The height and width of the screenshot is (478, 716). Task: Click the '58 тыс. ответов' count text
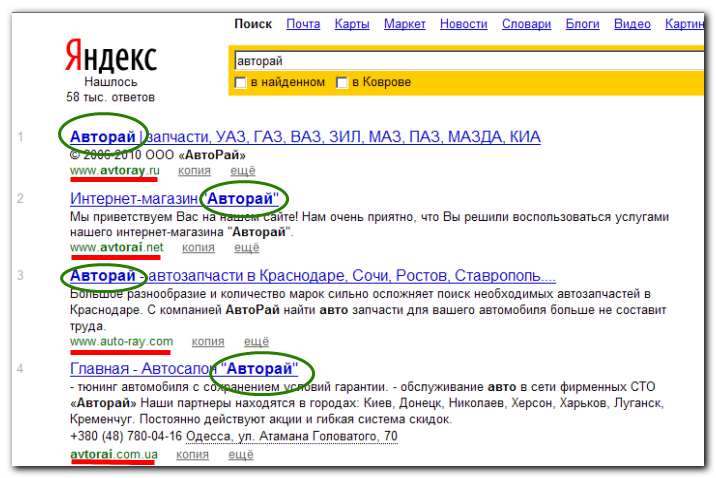click(111, 97)
